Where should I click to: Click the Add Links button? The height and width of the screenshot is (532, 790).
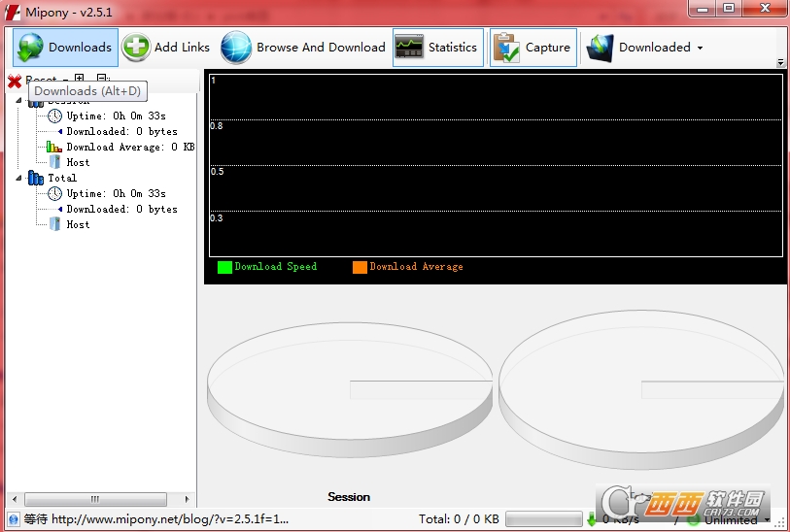166,48
